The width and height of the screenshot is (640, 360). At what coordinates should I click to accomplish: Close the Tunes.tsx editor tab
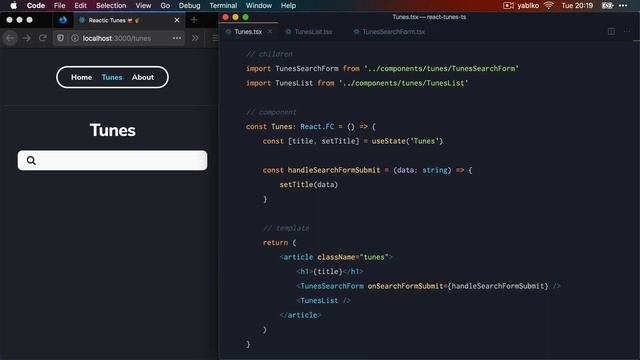coord(270,31)
